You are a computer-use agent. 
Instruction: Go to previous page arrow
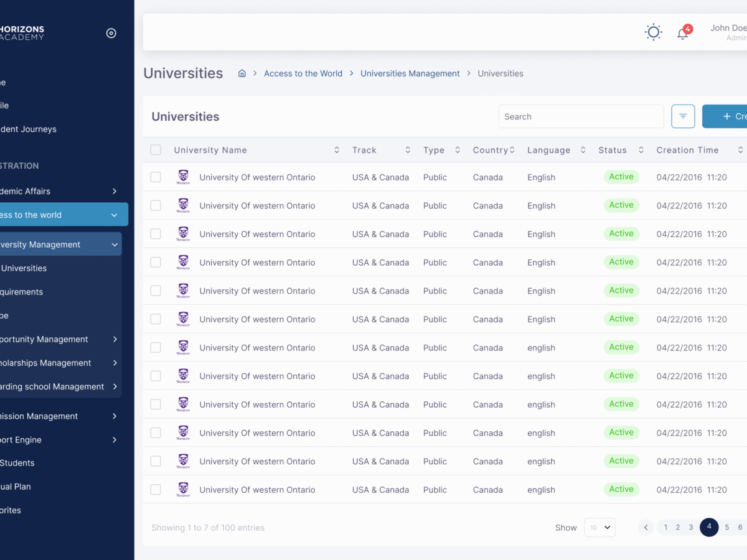coord(646,528)
